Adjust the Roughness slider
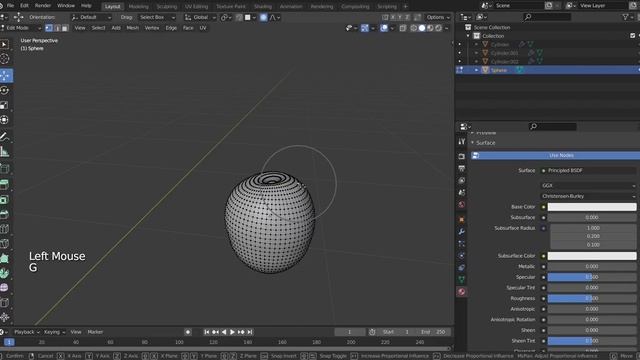Viewport: 640px width, 360px height. [x=592, y=298]
